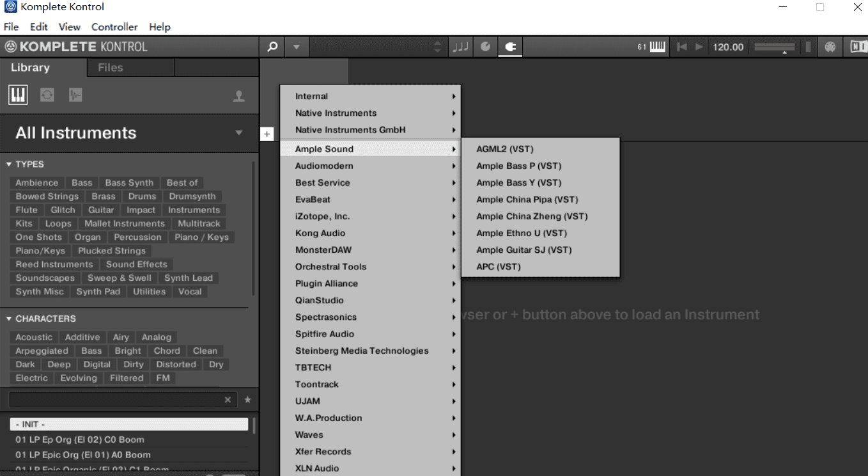Toggle the Guitar type tag
Image resolution: width=868 pixels, height=476 pixels.
(x=101, y=210)
